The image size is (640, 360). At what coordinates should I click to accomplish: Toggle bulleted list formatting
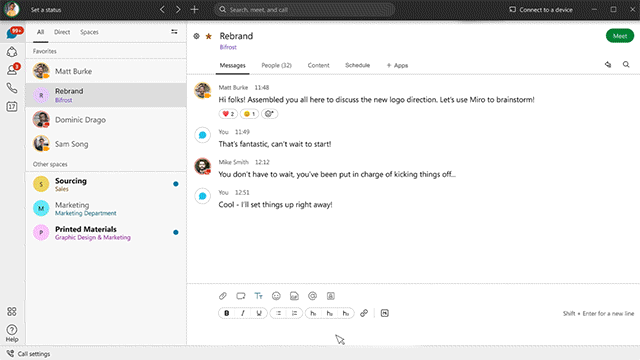click(278, 313)
